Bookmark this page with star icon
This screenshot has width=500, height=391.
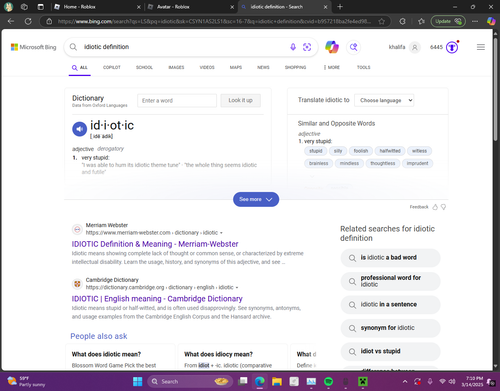coord(382,21)
